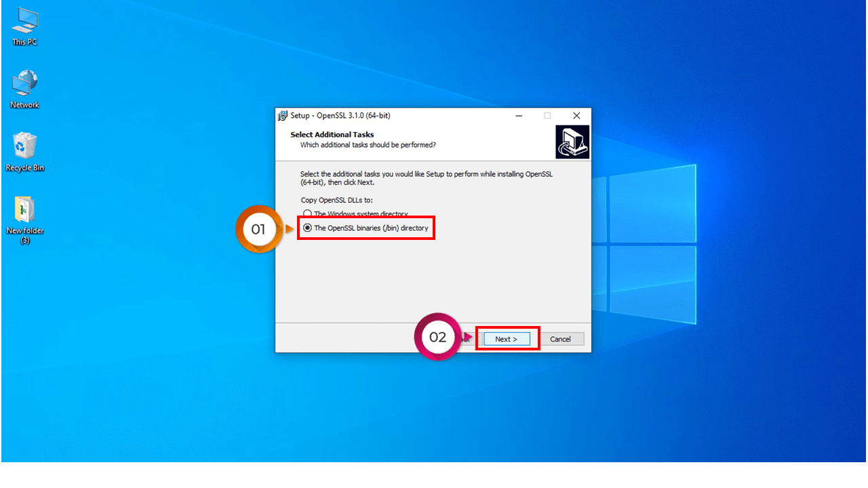Screen dimensions: 868x488
Task: Go back using the partially hidden Back button
Action: pyautogui.click(x=467, y=339)
